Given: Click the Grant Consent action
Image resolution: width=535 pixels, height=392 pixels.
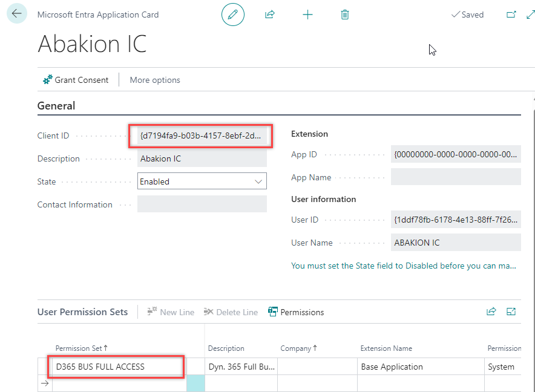Looking at the screenshot, I should (76, 80).
